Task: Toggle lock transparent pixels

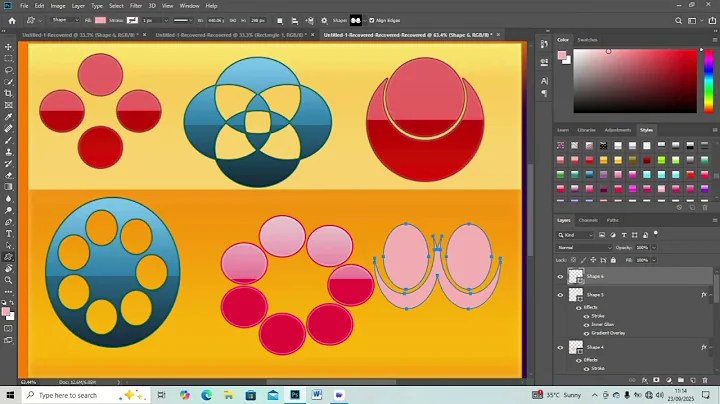Action: click(573, 260)
